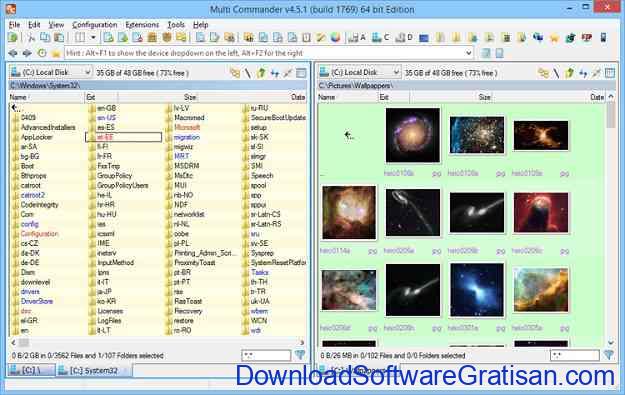Click the left panel filter text field
Image resolution: width=625 pixels, height=395 pixels.
[266, 355]
